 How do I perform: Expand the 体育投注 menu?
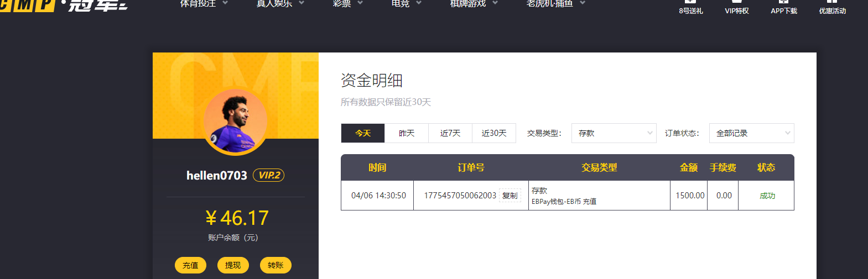coord(204,4)
